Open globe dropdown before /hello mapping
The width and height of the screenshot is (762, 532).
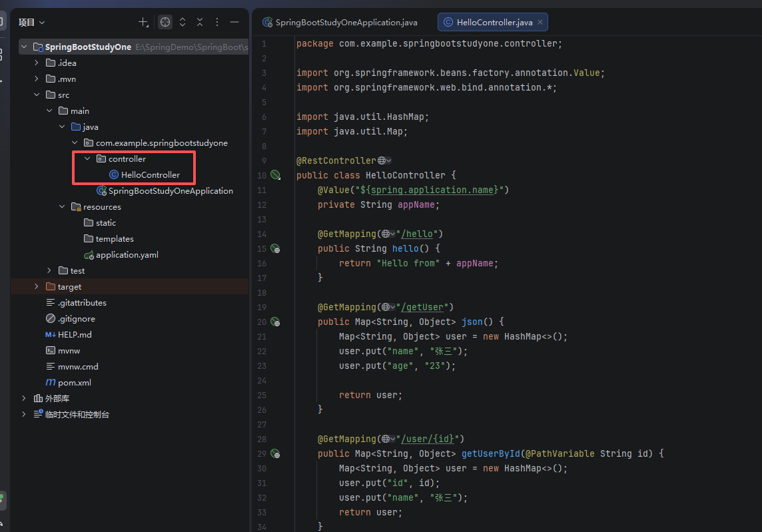[388, 234]
